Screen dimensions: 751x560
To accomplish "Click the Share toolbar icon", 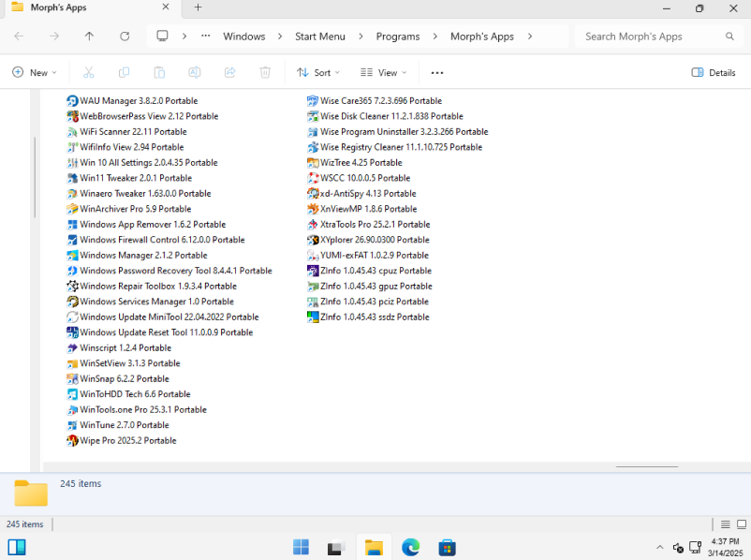I will click(x=230, y=73).
